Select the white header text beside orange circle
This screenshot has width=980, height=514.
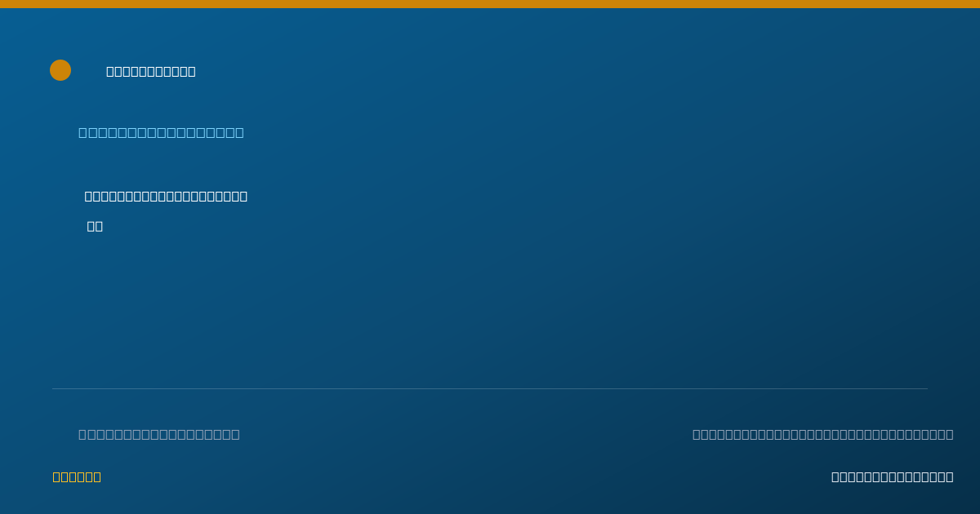[151, 71]
